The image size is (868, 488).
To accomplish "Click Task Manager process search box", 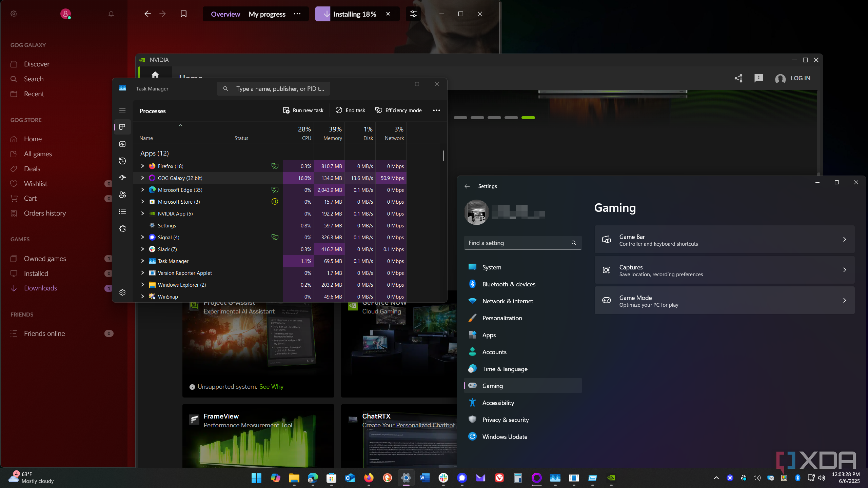I will point(273,89).
